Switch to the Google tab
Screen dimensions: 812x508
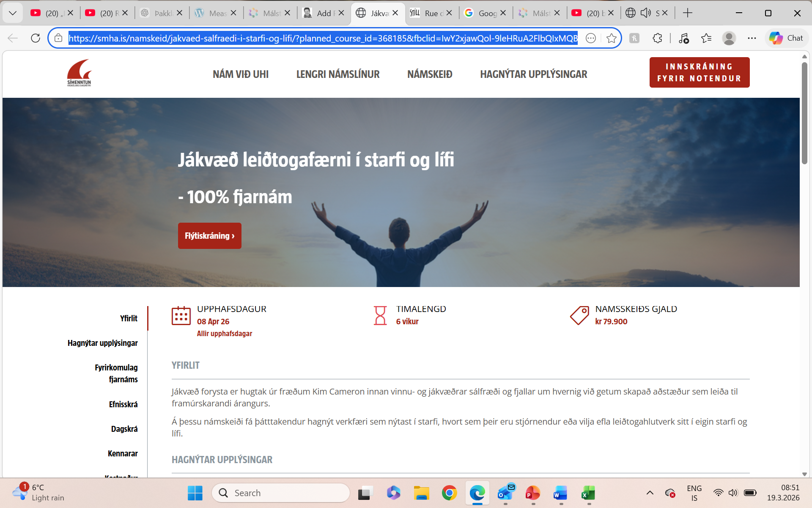[484, 13]
